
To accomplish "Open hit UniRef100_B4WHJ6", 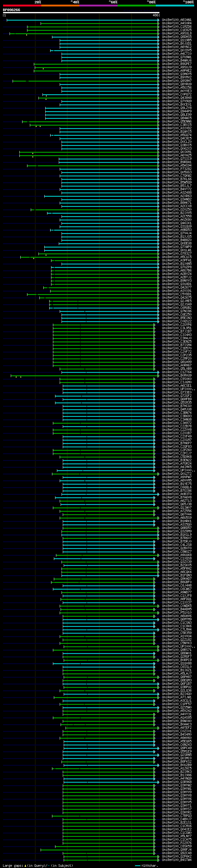I will [x=176, y=61].
